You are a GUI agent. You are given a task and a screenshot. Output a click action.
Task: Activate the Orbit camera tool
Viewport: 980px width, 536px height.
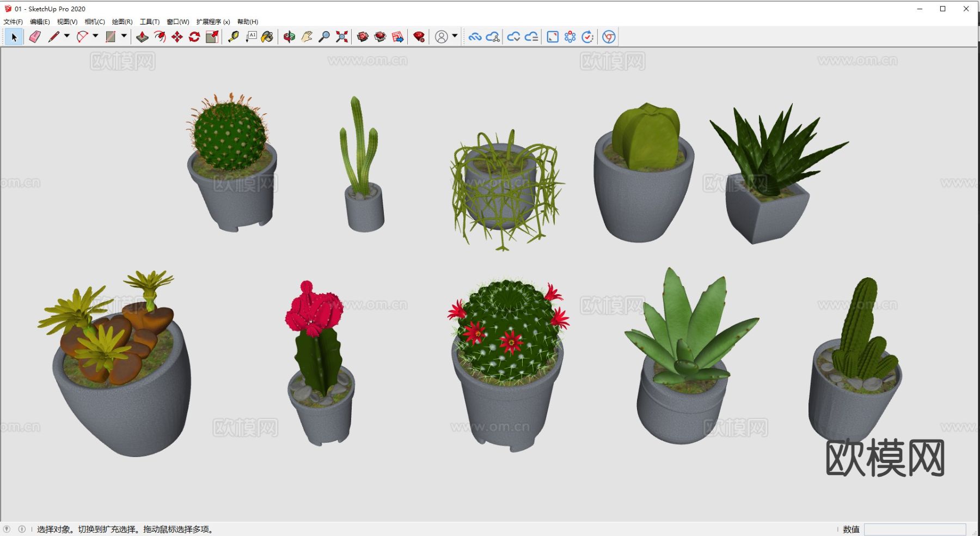tap(289, 36)
